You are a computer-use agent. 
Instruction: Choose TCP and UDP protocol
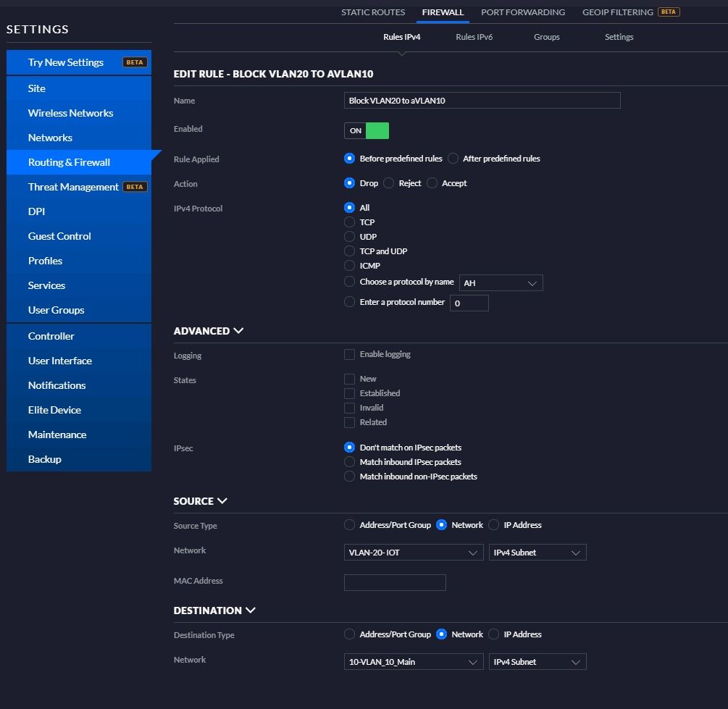pyautogui.click(x=350, y=251)
